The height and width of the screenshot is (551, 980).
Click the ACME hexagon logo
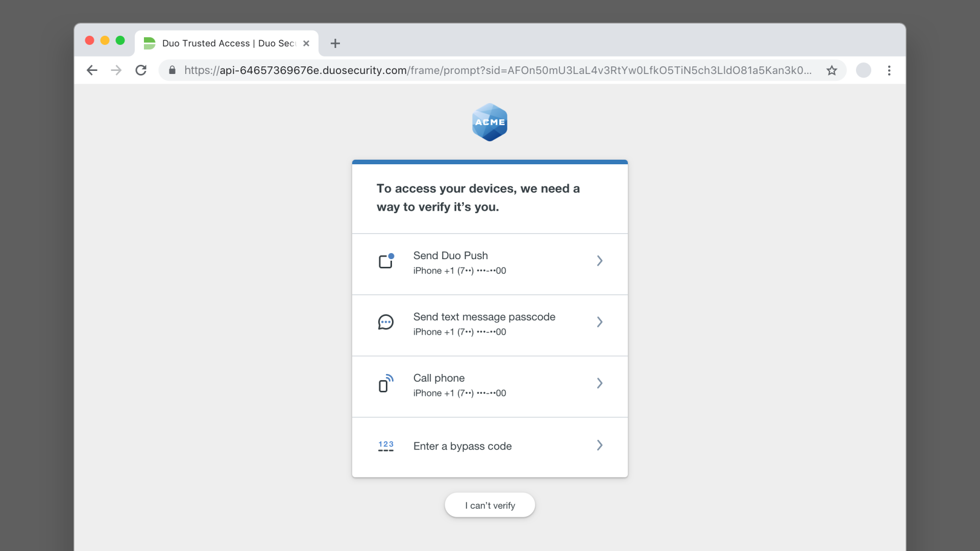tap(489, 122)
